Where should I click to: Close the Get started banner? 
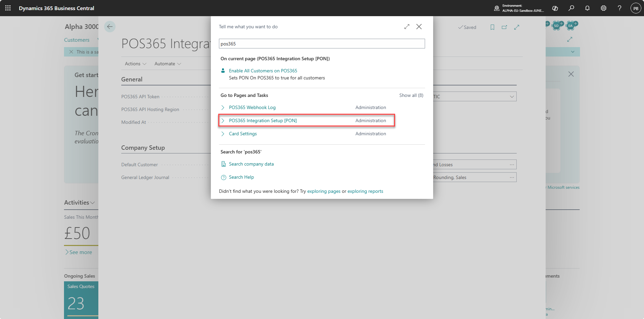(x=571, y=74)
